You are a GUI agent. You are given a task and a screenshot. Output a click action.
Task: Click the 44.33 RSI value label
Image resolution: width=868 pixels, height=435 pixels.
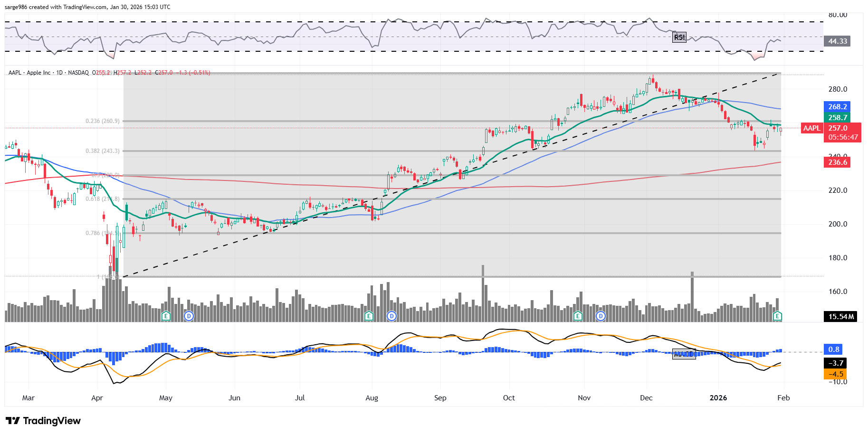tap(837, 41)
